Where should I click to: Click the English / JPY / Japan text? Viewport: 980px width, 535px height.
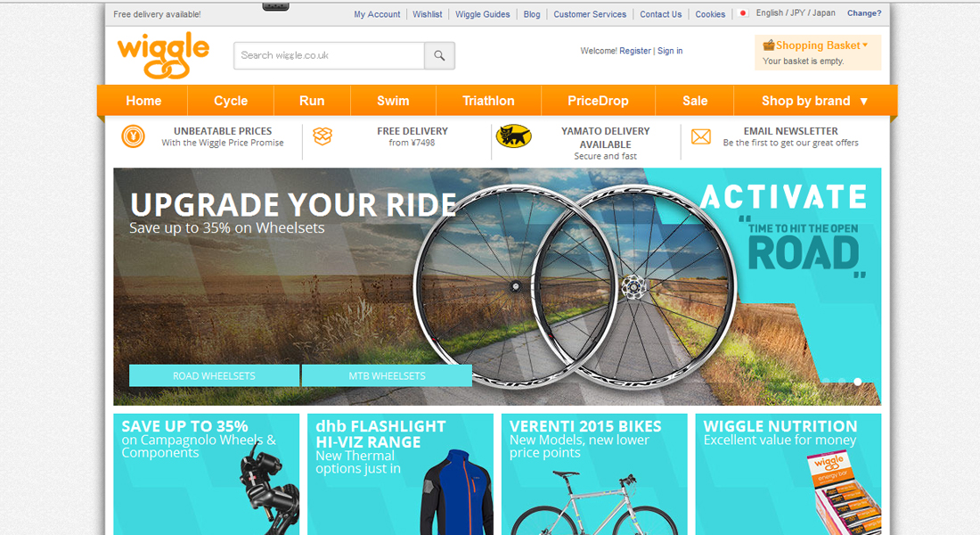click(x=796, y=13)
